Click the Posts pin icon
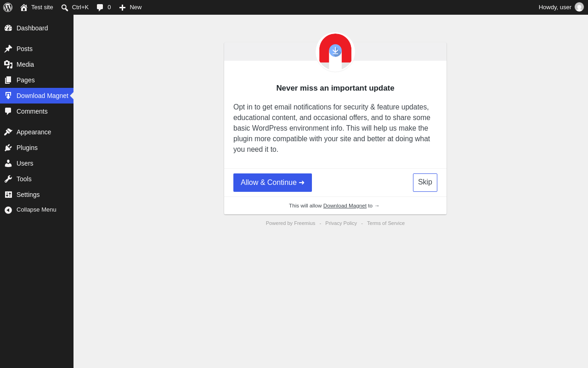This screenshot has width=588, height=368. [8, 49]
